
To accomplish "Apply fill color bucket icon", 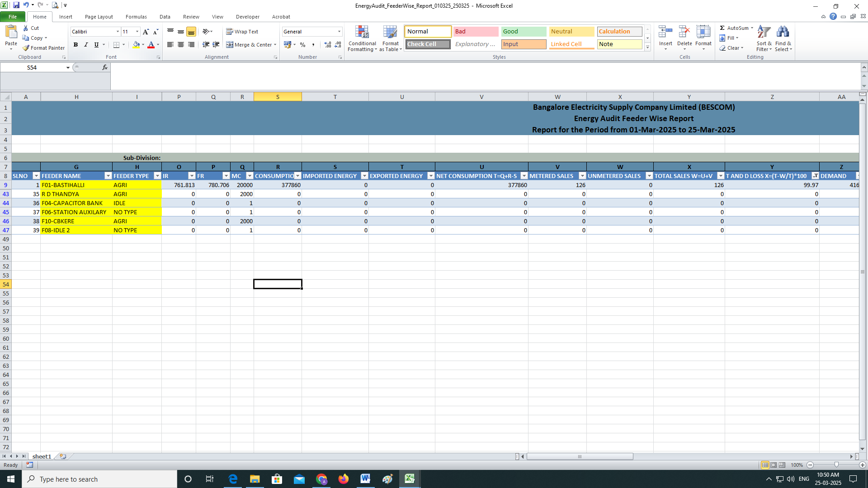I will pyautogui.click(x=136, y=45).
